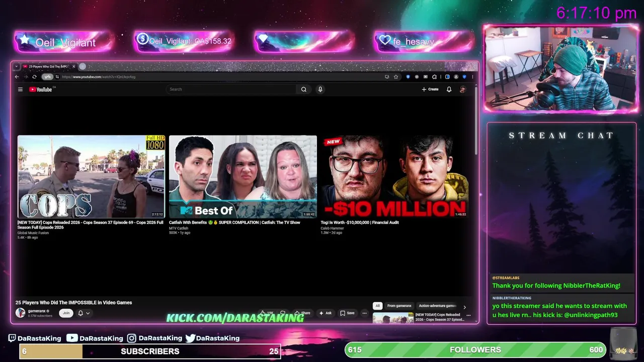Bookmark the page with the star icon
This screenshot has width=644, height=362.
pyautogui.click(x=396, y=77)
